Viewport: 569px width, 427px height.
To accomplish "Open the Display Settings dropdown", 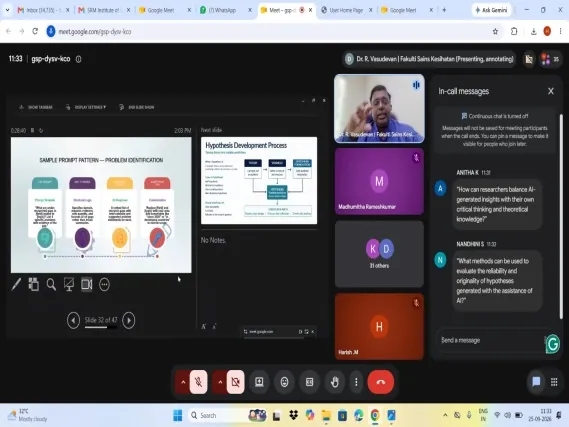I will 86,107.
